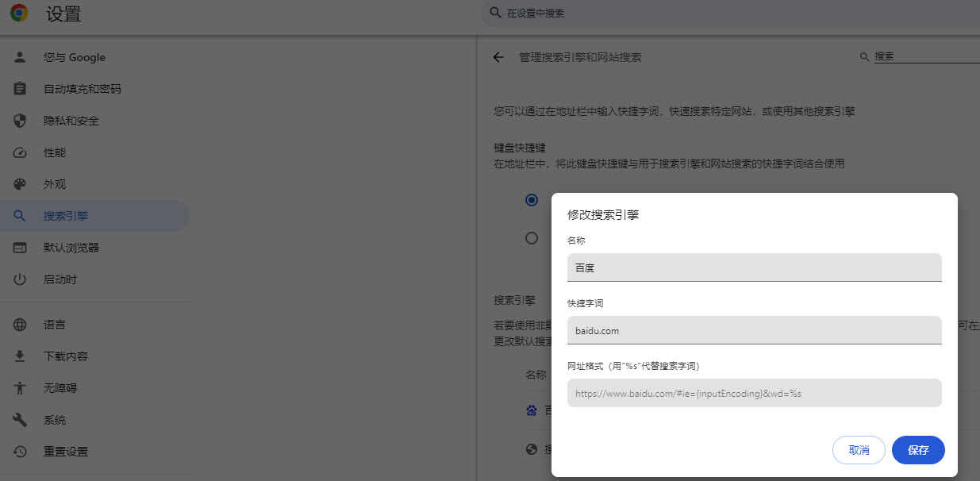Click the 名称 column header in engine list
The image size is (980, 481).
point(536,375)
